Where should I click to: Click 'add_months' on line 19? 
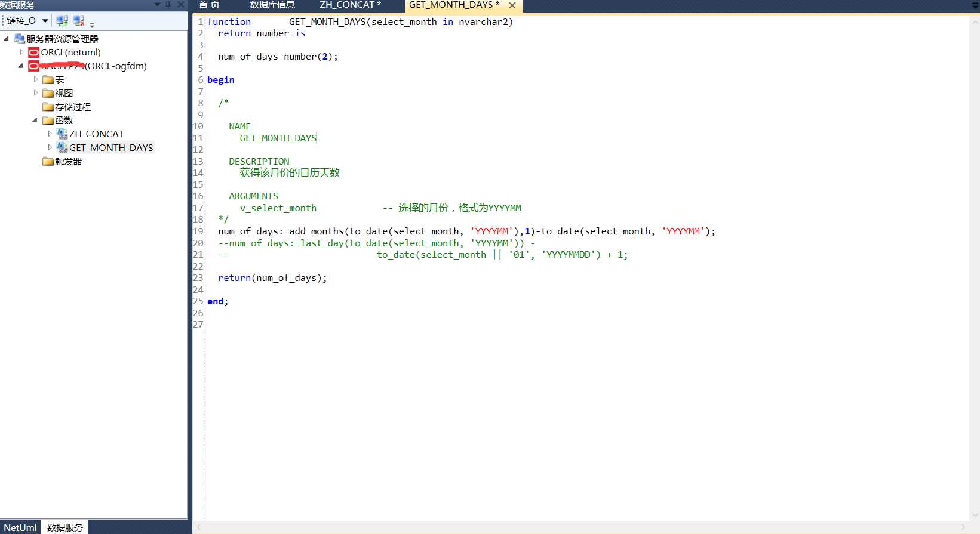[317, 231]
